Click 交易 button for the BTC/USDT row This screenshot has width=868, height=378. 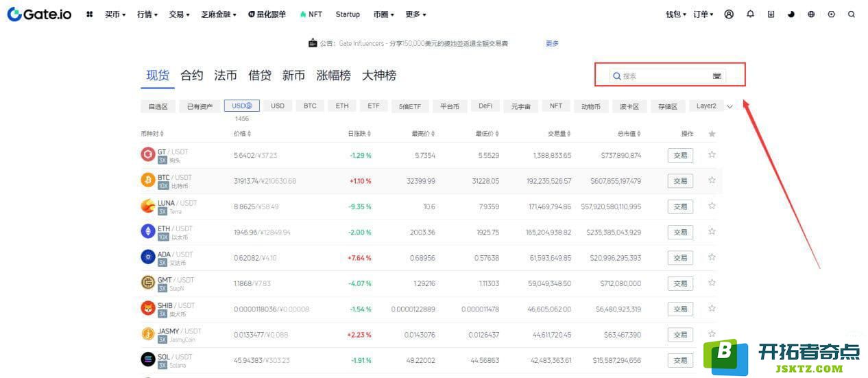click(680, 180)
